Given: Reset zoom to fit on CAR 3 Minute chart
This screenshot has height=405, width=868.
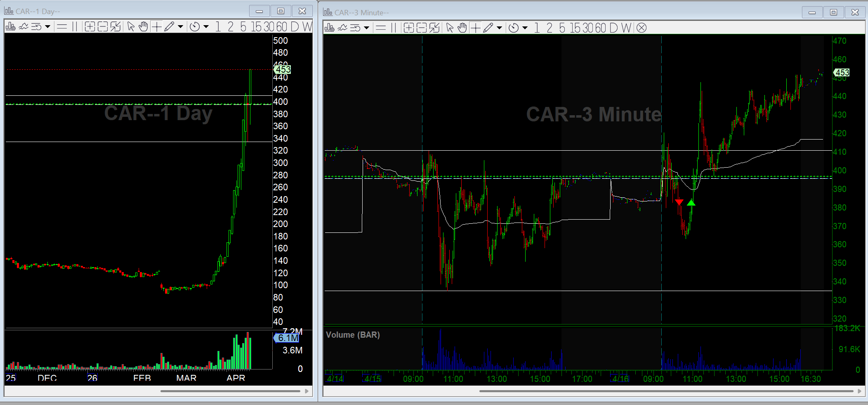Looking at the screenshot, I should pyautogui.click(x=434, y=28).
